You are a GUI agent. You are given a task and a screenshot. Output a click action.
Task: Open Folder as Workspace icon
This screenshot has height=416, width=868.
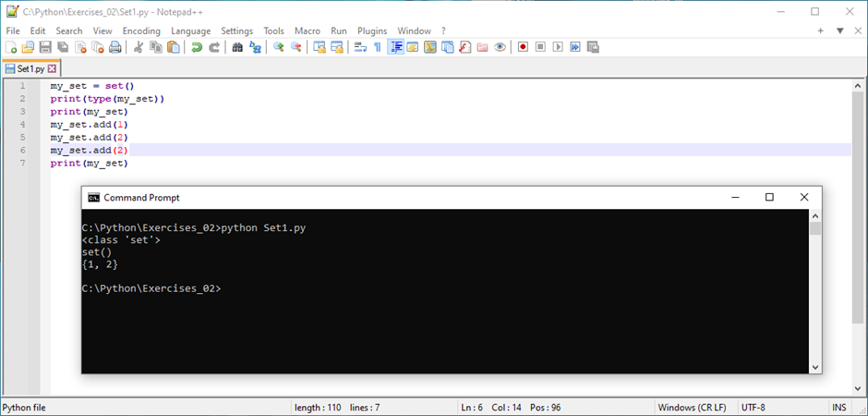click(x=482, y=47)
